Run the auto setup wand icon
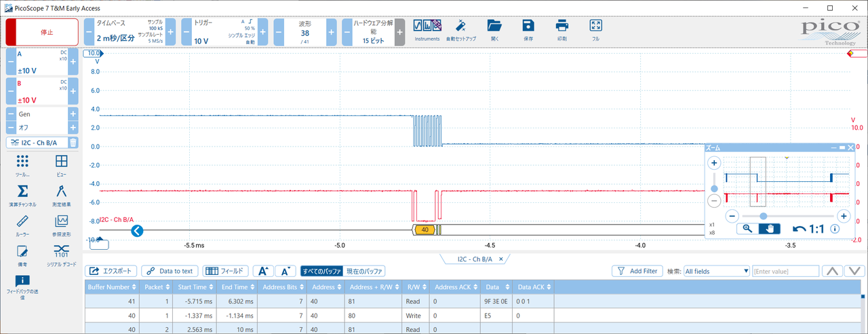868x334 pixels. (x=460, y=29)
